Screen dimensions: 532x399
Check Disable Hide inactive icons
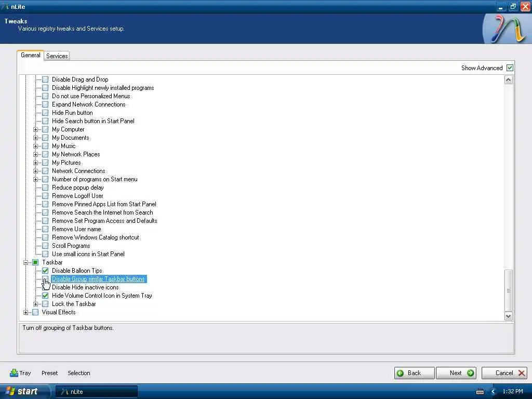[x=45, y=287]
